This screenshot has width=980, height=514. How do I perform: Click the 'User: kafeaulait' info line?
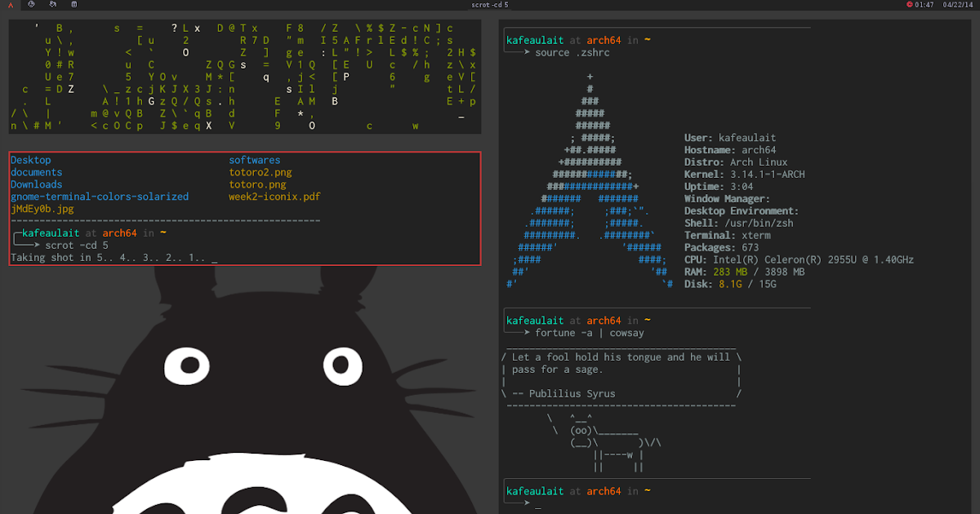[x=730, y=138]
